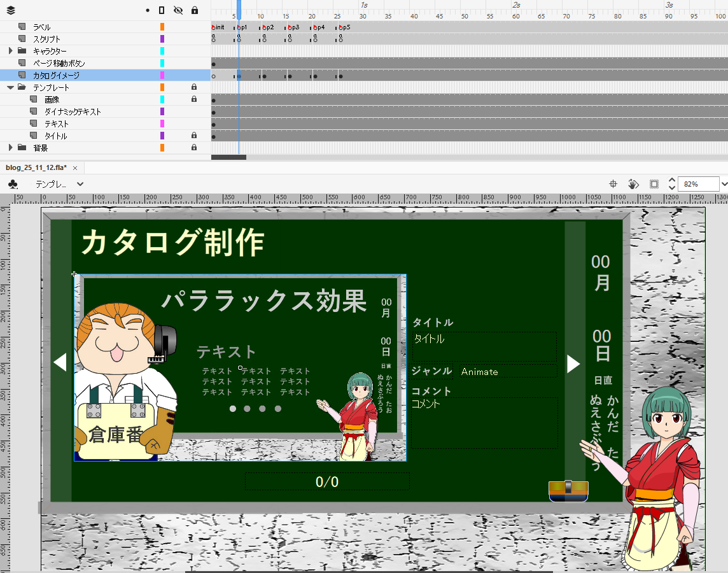728x573 pixels.
Task: Click the Show All Layers as Outlines icon
Action: pyautogui.click(x=161, y=10)
